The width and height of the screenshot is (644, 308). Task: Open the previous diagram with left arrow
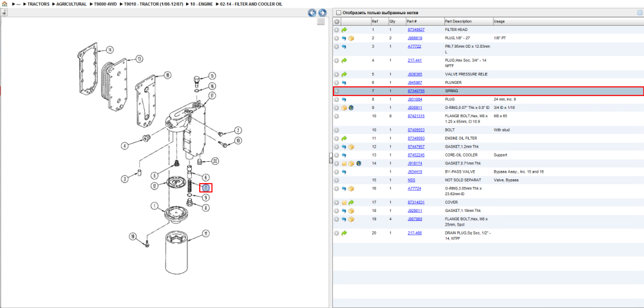[312, 13]
